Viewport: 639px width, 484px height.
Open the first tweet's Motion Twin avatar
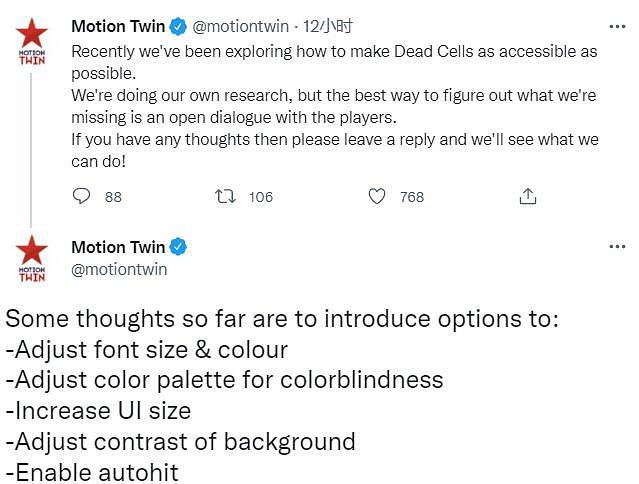(x=31, y=41)
